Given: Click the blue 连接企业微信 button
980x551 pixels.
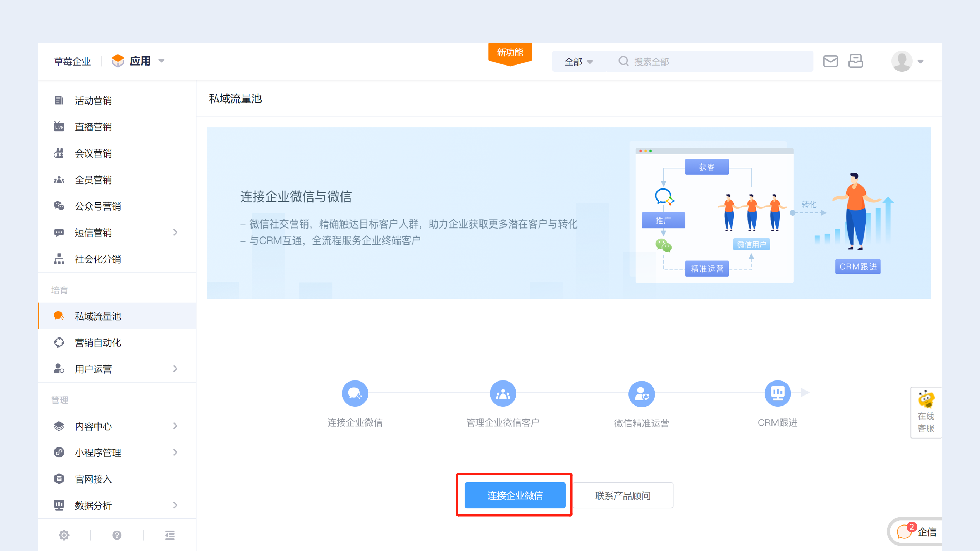Looking at the screenshot, I should click(x=515, y=495).
